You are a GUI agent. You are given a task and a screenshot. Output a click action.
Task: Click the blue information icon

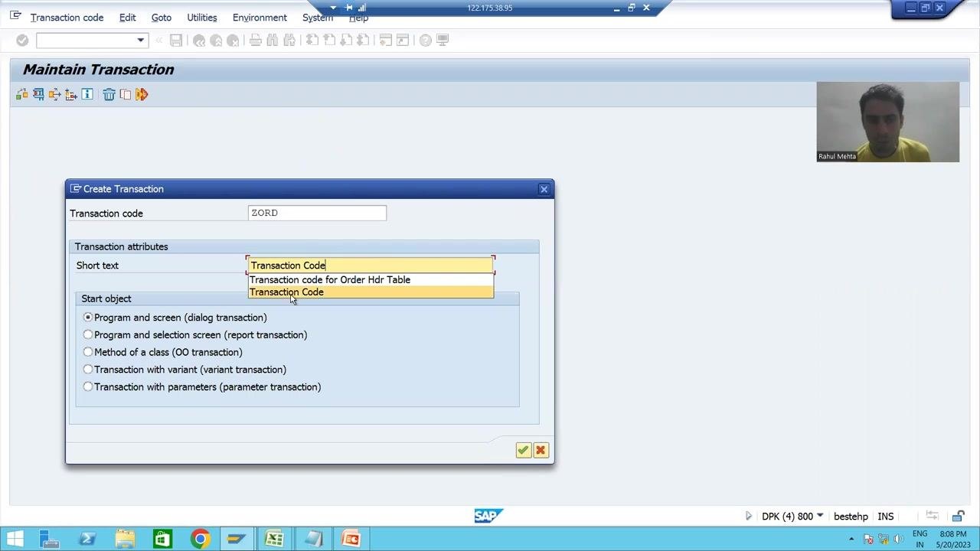(87, 94)
